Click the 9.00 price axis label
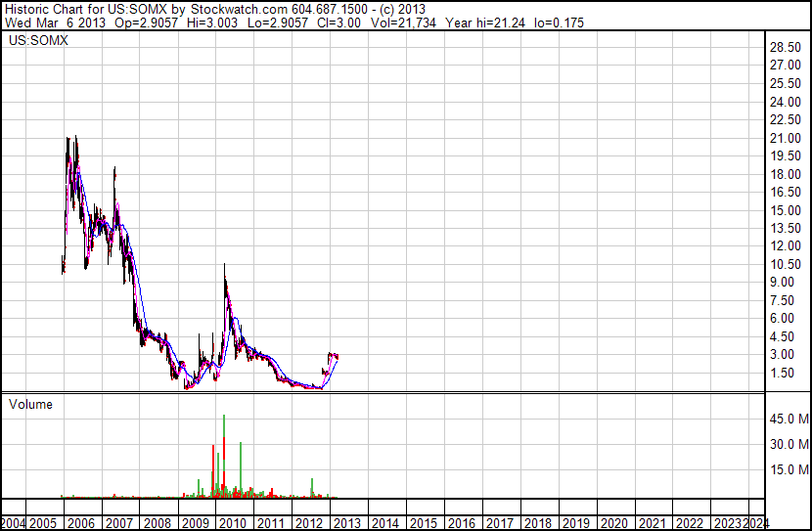Screen dimensions: 812x531 (x=782, y=282)
